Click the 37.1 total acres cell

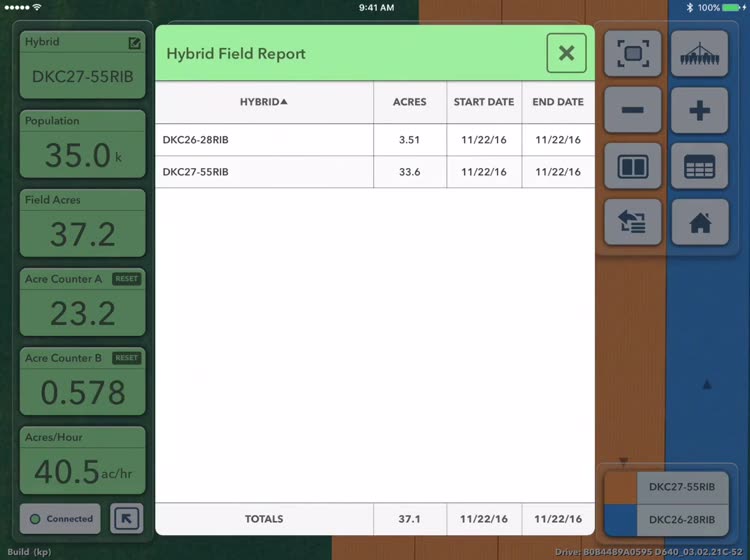[409, 519]
